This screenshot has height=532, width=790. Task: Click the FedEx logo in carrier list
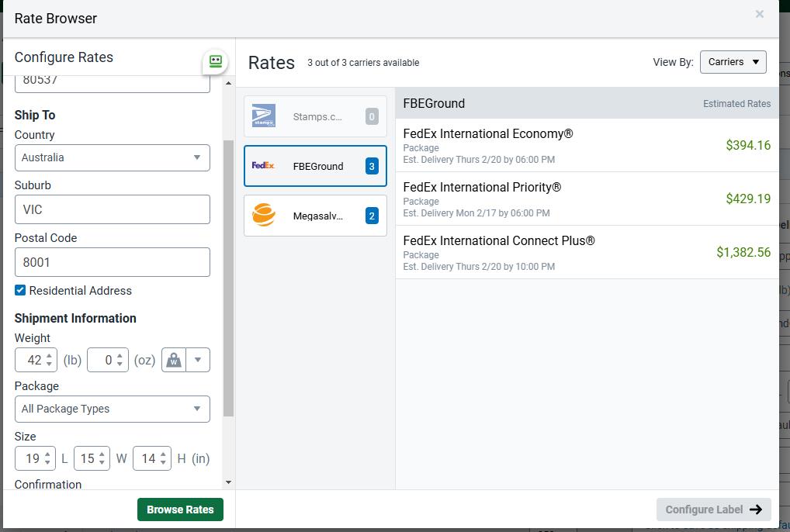pos(263,165)
